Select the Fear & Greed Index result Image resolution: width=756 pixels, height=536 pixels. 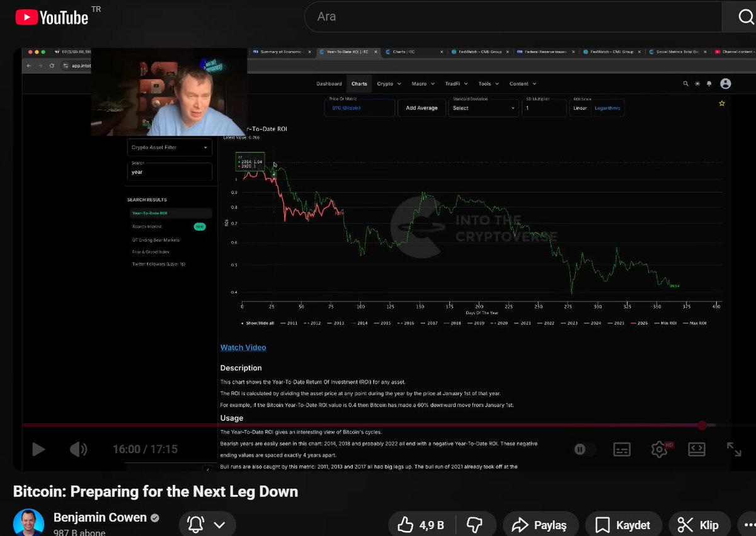pos(151,252)
